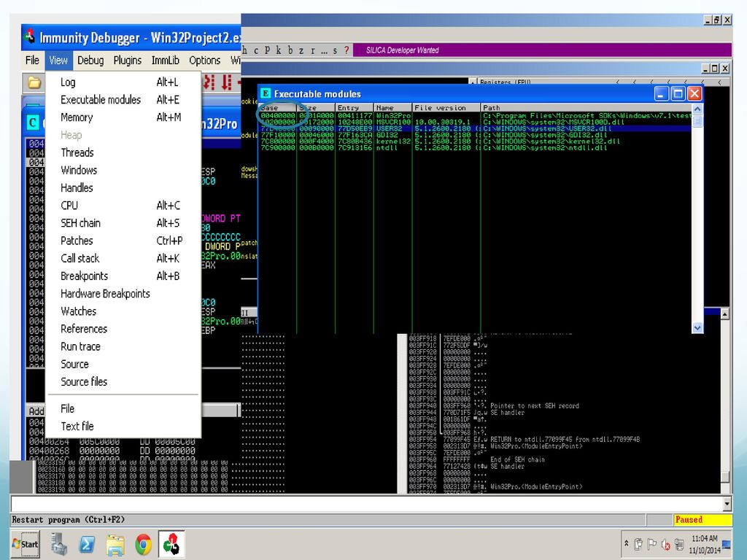The width and height of the screenshot is (747, 560).
Task: Click the Start button
Action: (26, 544)
